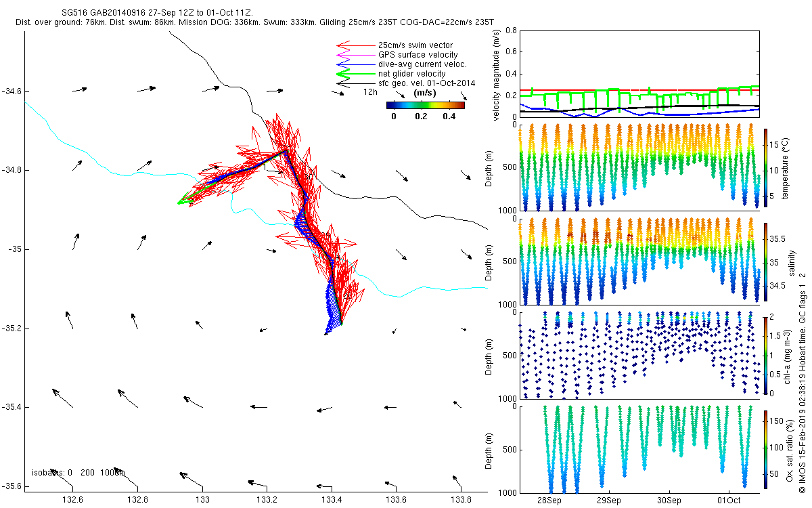Click the longitude label '133' on the map axis
The height and width of the screenshot is (508, 812).
(x=202, y=500)
